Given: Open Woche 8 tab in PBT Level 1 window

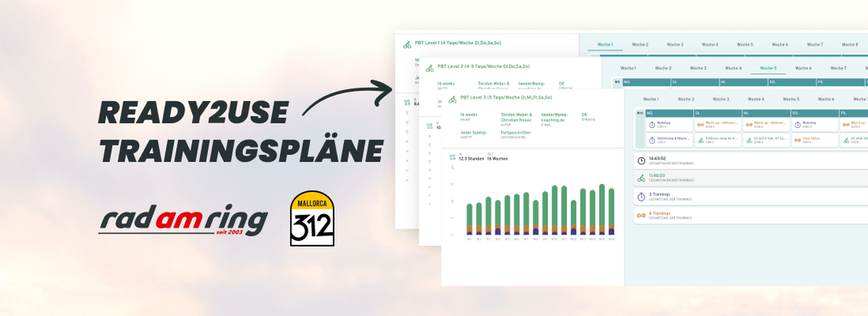Looking at the screenshot, I should pos(850,45).
